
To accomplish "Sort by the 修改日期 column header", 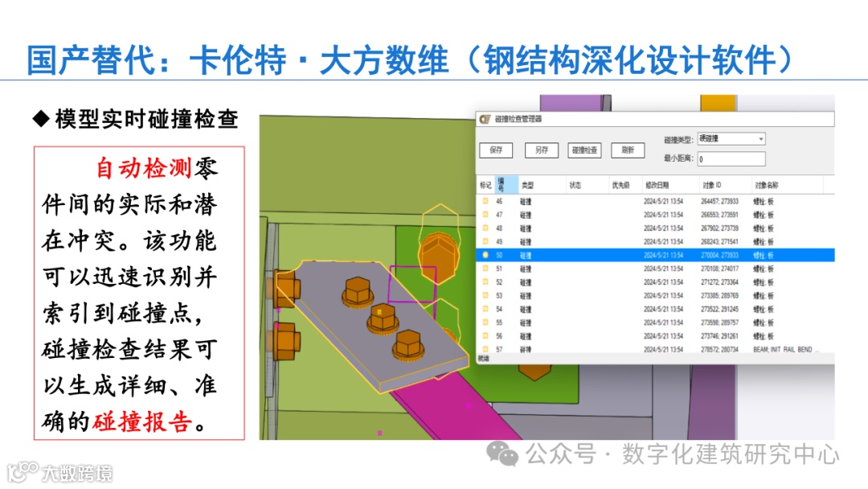I will [669, 185].
